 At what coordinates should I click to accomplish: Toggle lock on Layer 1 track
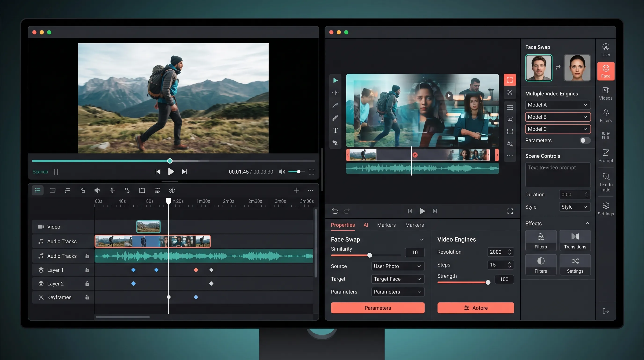87,270
